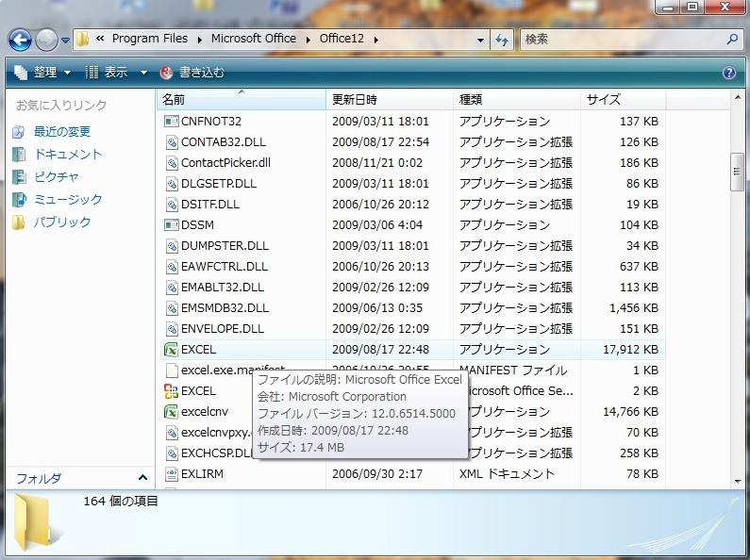Click the 表示 views button
Image resolution: width=750 pixels, height=560 pixels.
coord(107,73)
